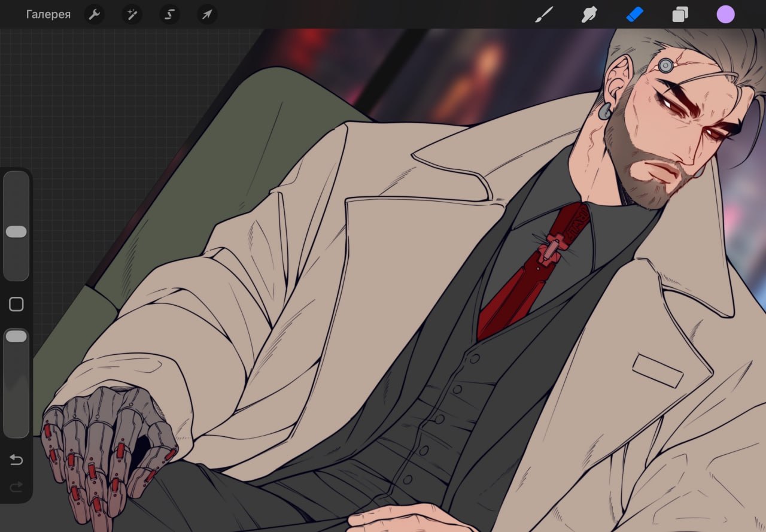This screenshot has height=532, width=766.
Task: Activate the Selection tool
Action: [x=169, y=14]
